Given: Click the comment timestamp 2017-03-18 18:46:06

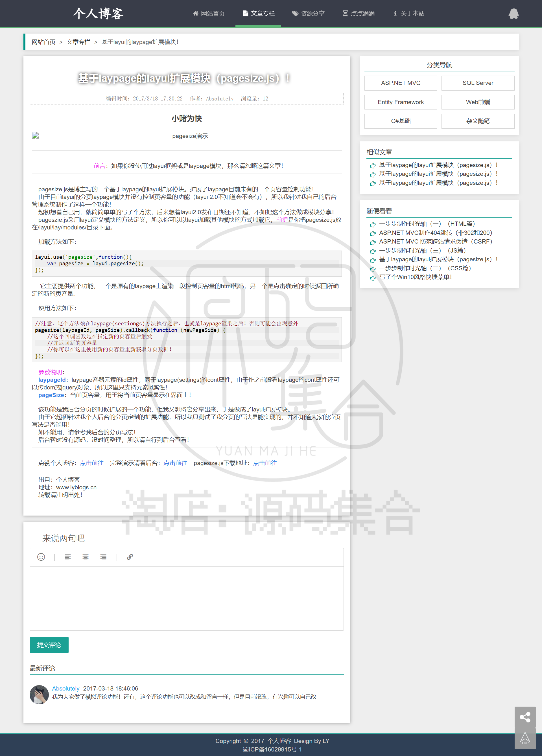Looking at the screenshot, I should pyautogui.click(x=111, y=688).
